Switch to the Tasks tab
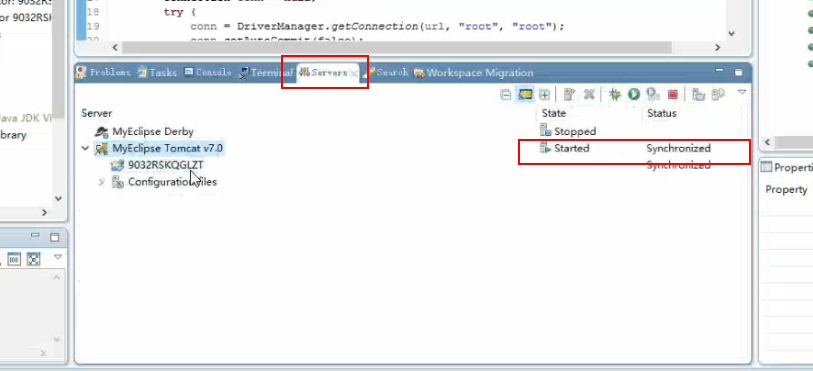The width and height of the screenshot is (813, 371). [158, 73]
